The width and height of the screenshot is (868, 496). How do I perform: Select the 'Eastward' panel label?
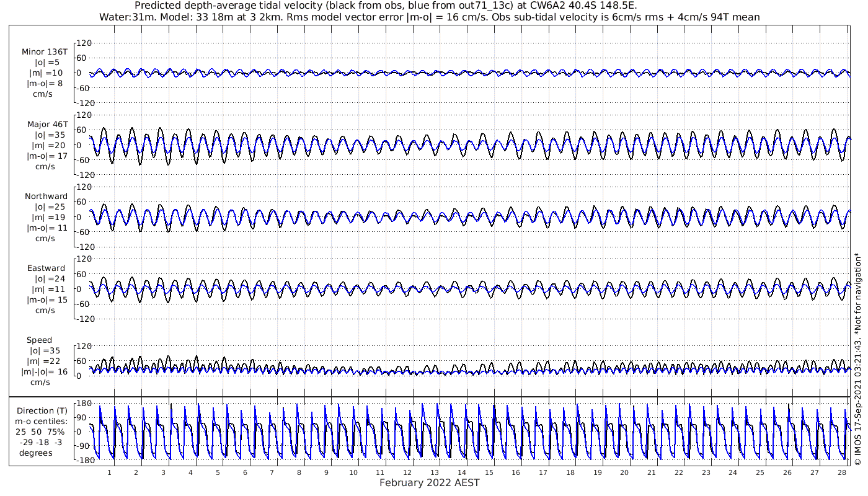46,268
